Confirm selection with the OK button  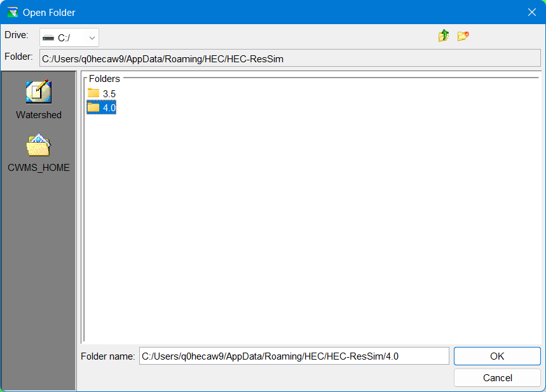coord(497,356)
